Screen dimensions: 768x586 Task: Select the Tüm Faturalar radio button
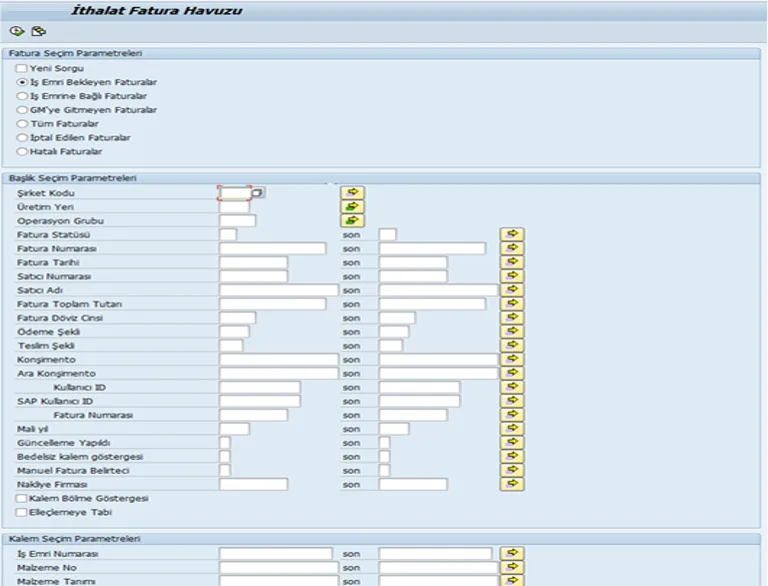click(x=22, y=123)
